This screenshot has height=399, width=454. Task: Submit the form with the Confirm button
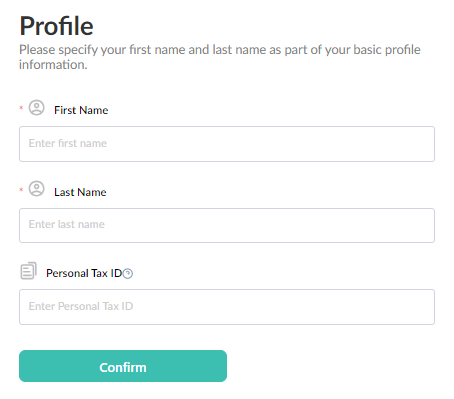click(123, 366)
